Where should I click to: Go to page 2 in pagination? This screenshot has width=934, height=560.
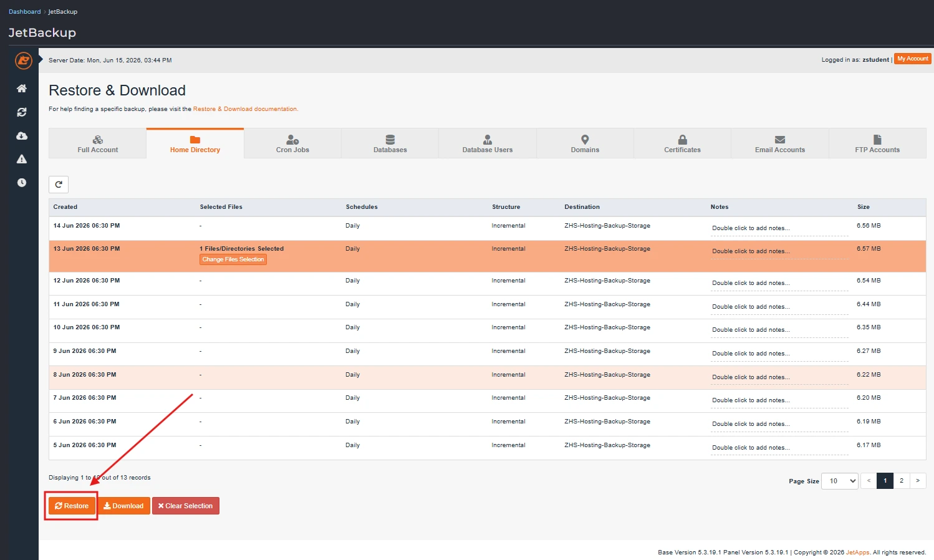point(902,481)
